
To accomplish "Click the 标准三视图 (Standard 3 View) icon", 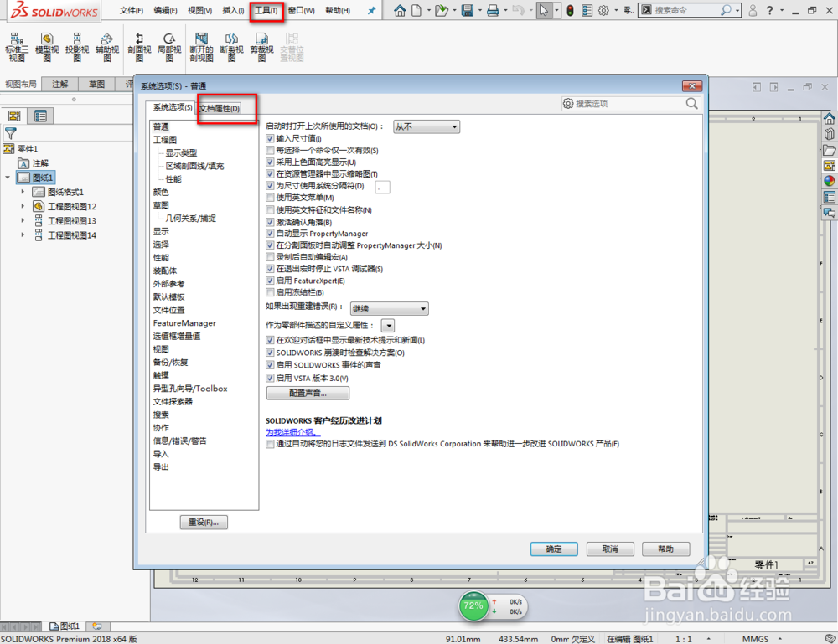I will click(17, 47).
